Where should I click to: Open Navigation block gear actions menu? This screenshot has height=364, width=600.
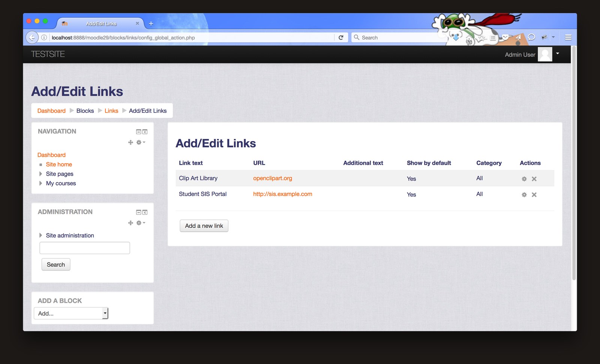pyautogui.click(x=141, y=142)
